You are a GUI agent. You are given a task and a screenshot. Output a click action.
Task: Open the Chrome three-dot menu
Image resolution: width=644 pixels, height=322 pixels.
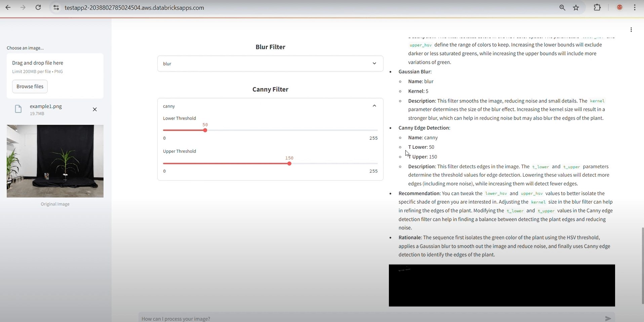tap(635, 7)
